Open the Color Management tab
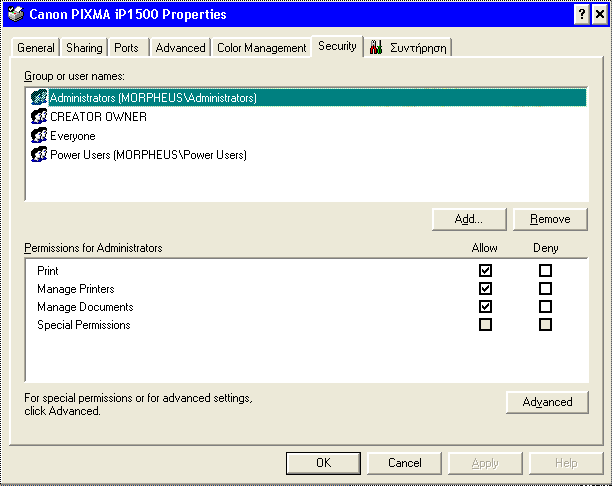The height and width of the screenshot is (486, 612). [261, 48]
